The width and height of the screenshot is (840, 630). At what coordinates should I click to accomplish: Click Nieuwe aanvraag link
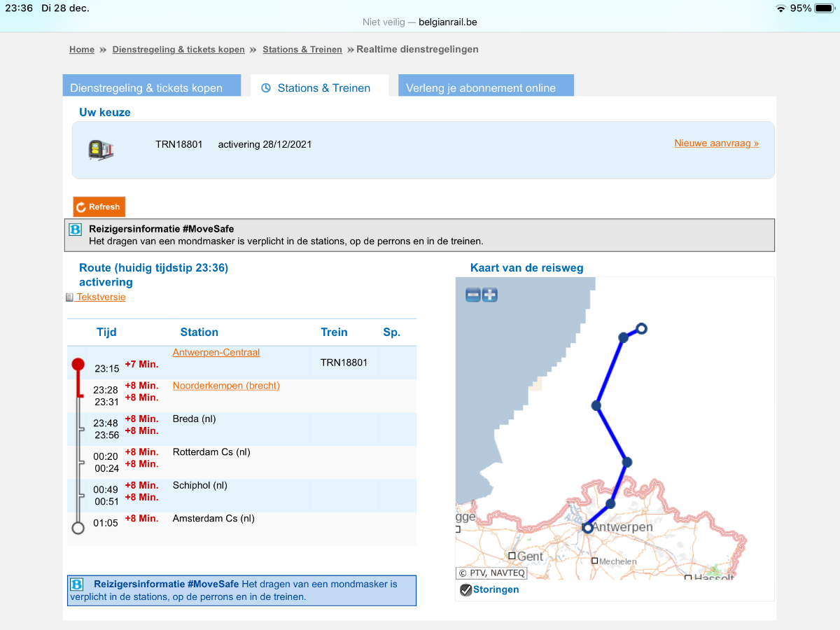point(716,143)
